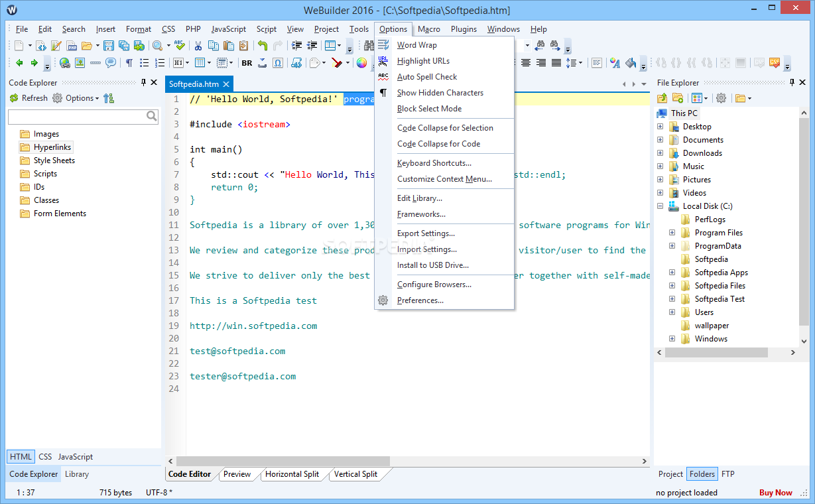Viewport: 815px width, 504px height.
Task: Click the numbered list icon
Action: [x=160, y=63]
